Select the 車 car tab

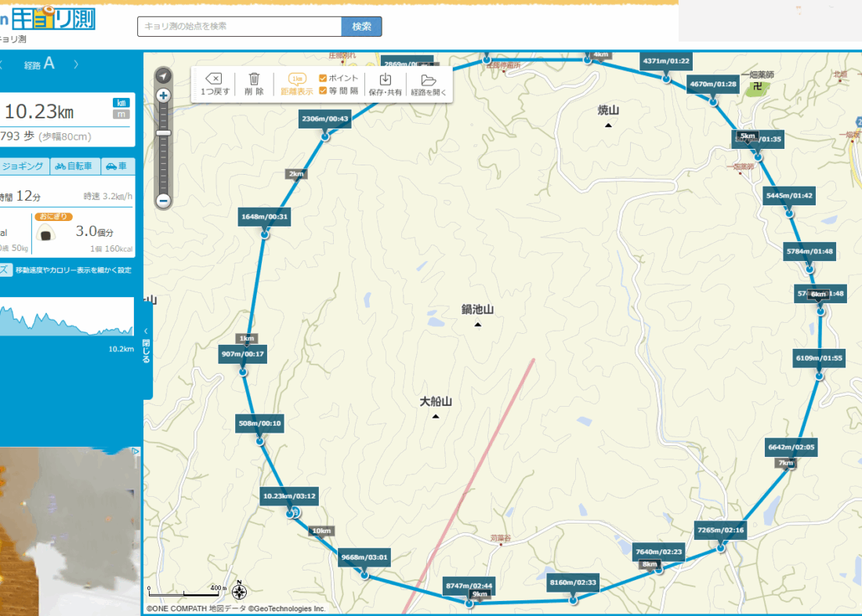[x=116, y=166]
